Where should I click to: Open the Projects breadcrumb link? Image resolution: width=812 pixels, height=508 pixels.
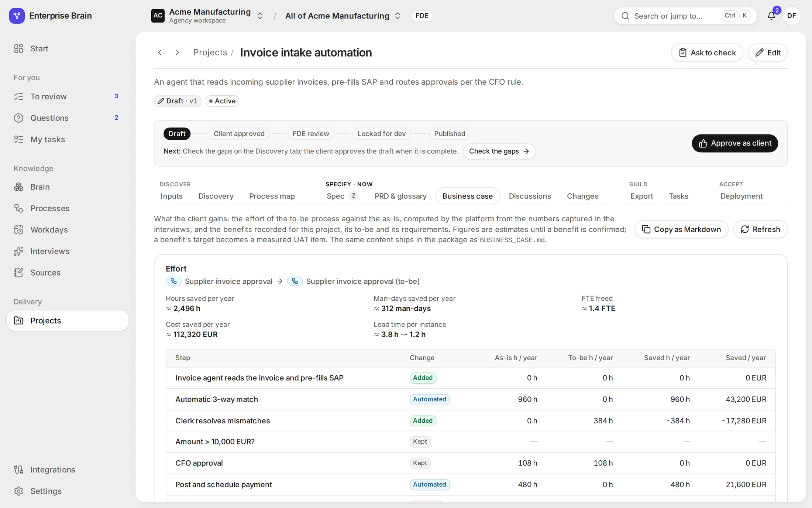[210, 52]
